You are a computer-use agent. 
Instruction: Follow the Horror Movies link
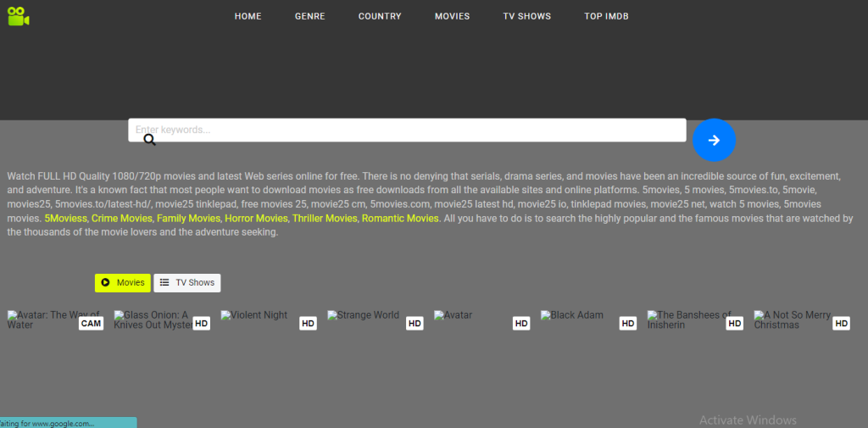pos(256,219)
